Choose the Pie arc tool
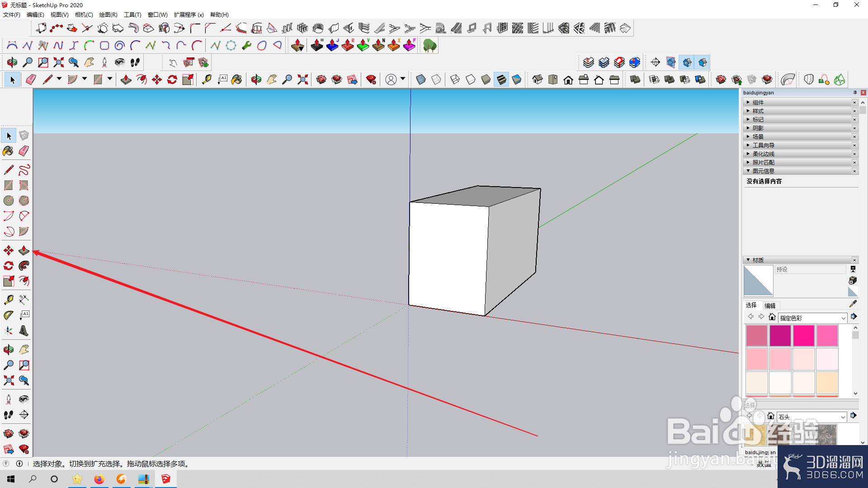The width and height of the screenshot is (868, 488). (24, 231)
